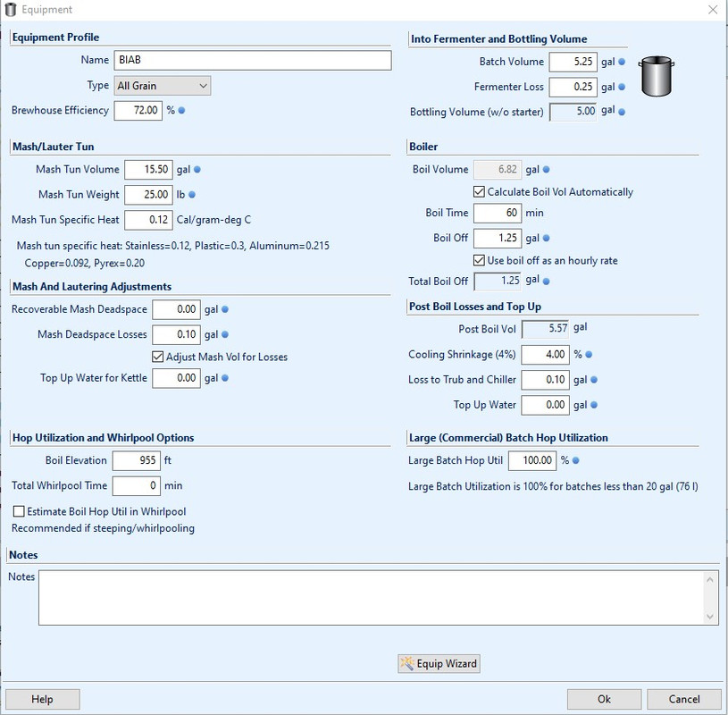This screenshot has width=728, height=715.
Task: Click the Bottling Volume read-only field 5.00
Action: [573, 112]
